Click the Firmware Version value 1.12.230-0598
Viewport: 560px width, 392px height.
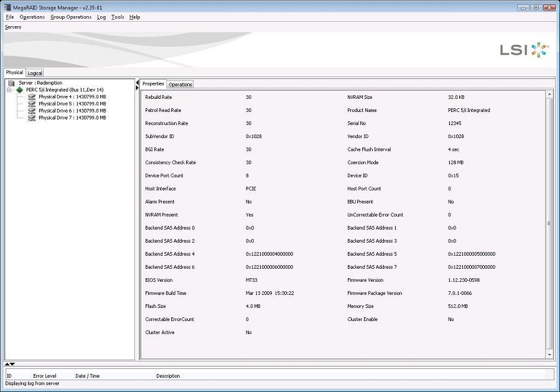click(464, 280)
